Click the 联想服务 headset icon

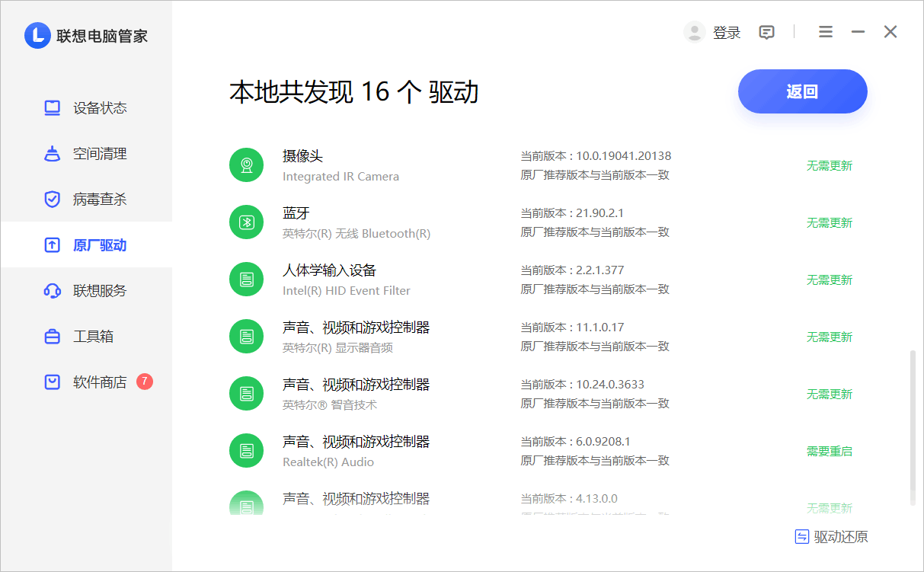pyautogui.click(x=52, y=291)
